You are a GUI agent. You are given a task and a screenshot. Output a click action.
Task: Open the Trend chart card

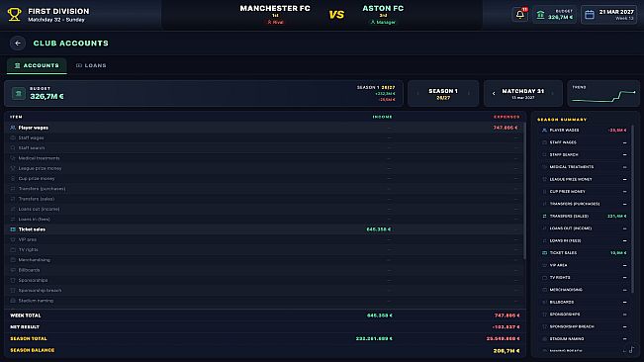[x=602, y=94]
